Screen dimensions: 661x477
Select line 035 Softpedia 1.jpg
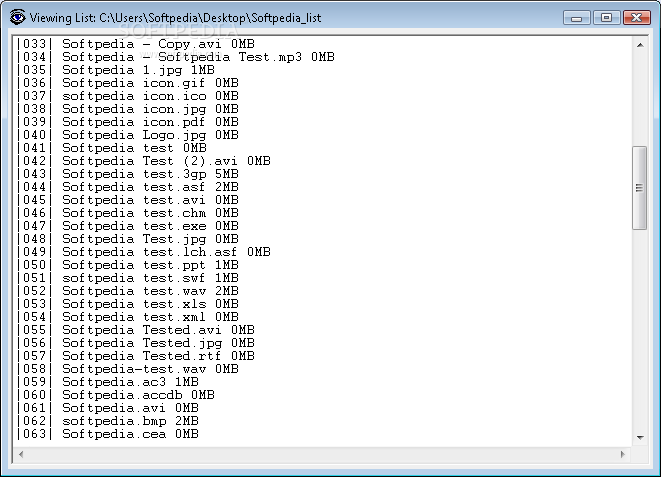[x=116, y=70]
